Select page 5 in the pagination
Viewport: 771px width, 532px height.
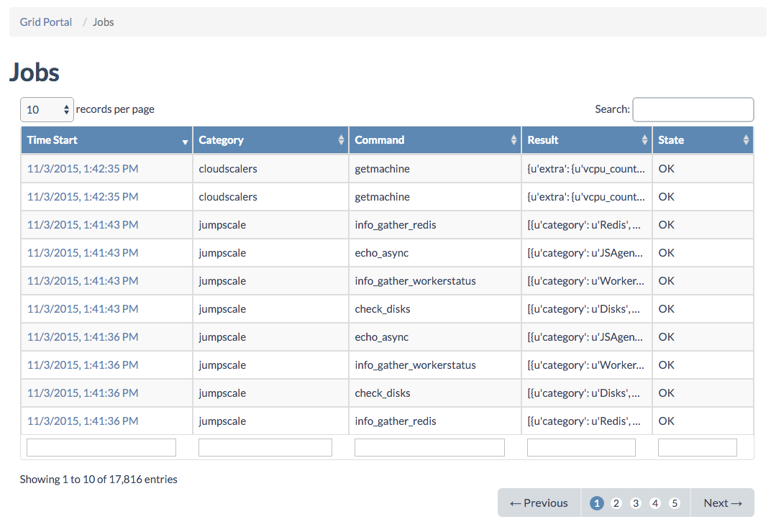coord(675,503)
